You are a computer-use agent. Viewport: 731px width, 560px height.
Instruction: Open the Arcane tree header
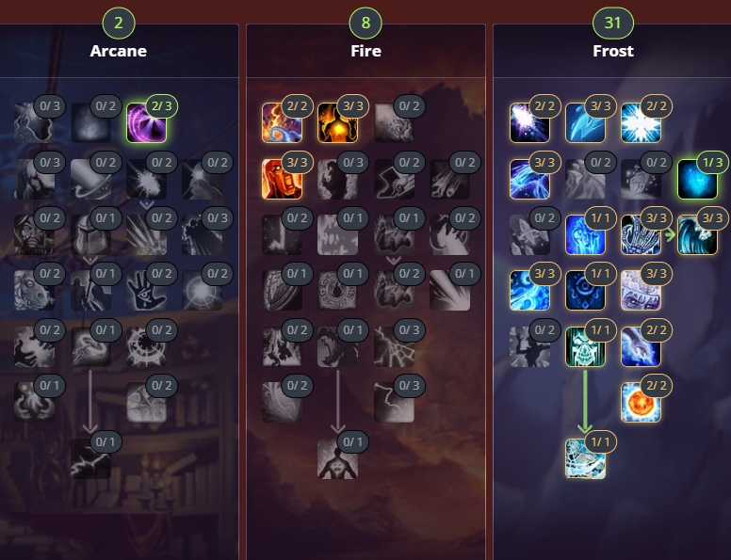(x=119, y=51)
